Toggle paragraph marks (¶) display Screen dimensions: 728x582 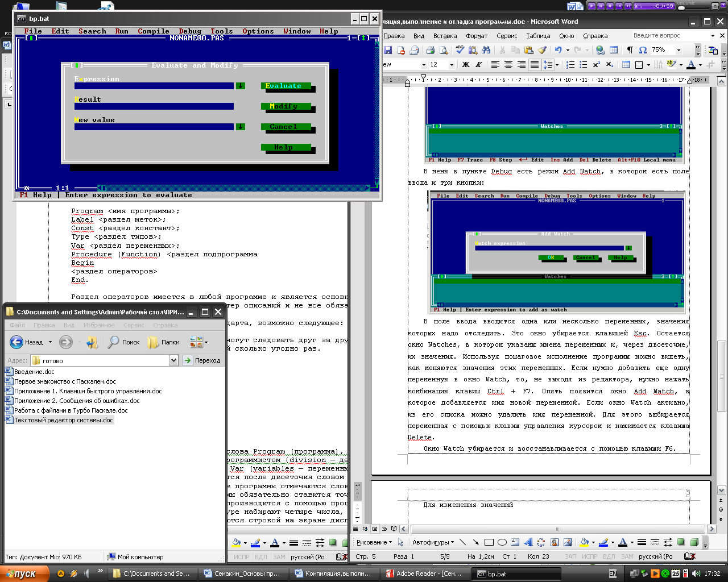tap(630, 50)
